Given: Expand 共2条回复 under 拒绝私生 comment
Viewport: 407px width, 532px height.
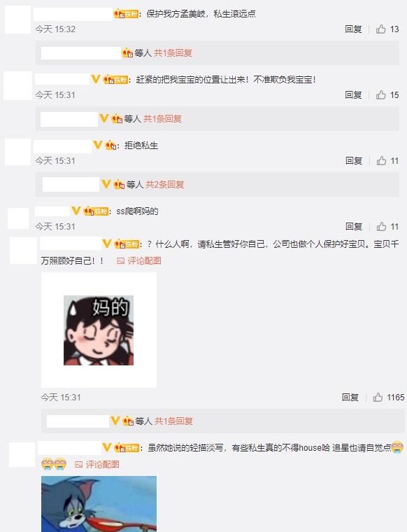Looking at the screenshot, I should (165, 185).
